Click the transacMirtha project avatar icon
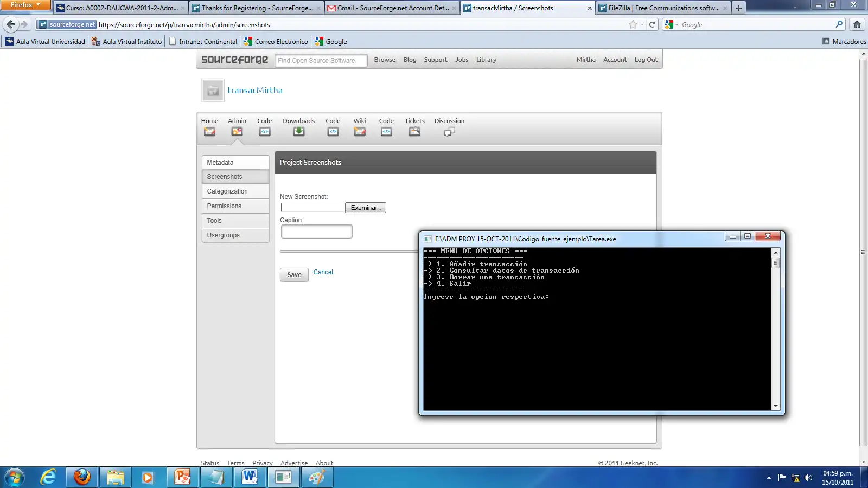This screenshot has width=868, height=488. tap(213, 91)
